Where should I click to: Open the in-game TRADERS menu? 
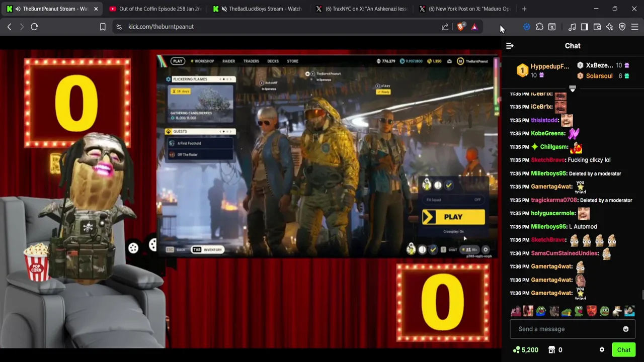tap(251, 61)
